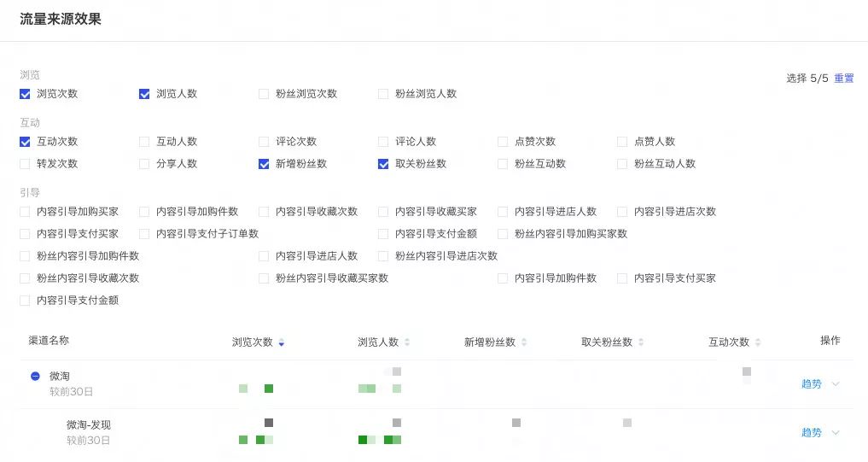868x462 pixels.
Task: Deselect the 取关粉丝数 checkbox
Action: [383, 164]
